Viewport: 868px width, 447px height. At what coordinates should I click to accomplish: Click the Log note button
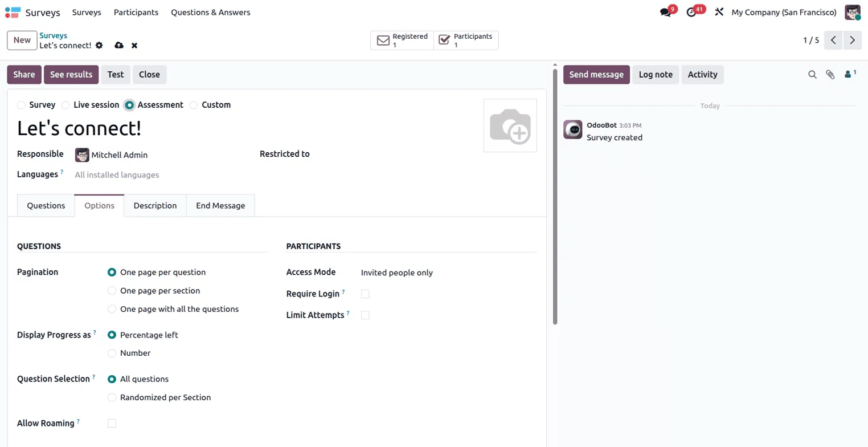tap(656, 75)
